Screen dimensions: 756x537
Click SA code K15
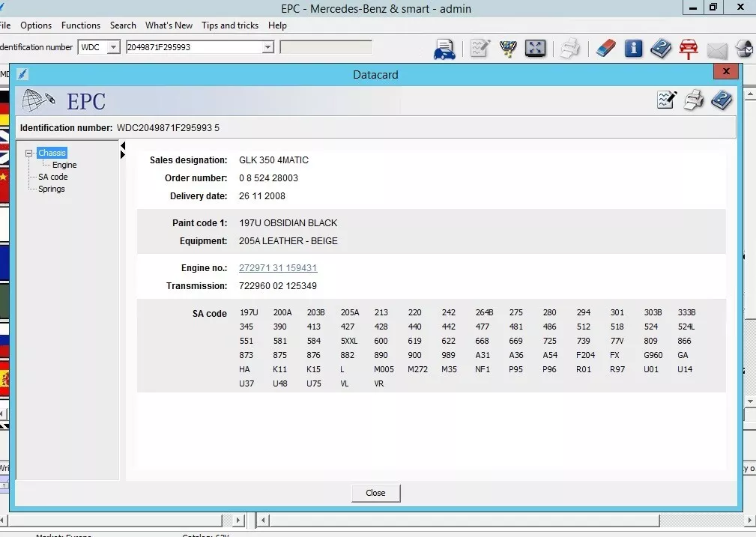[314, 369]
